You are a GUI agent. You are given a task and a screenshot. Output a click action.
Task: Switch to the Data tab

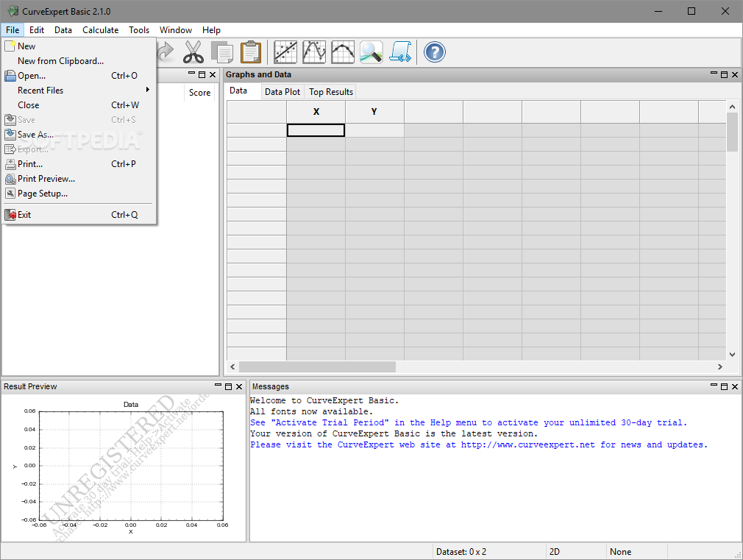[238, 91]
